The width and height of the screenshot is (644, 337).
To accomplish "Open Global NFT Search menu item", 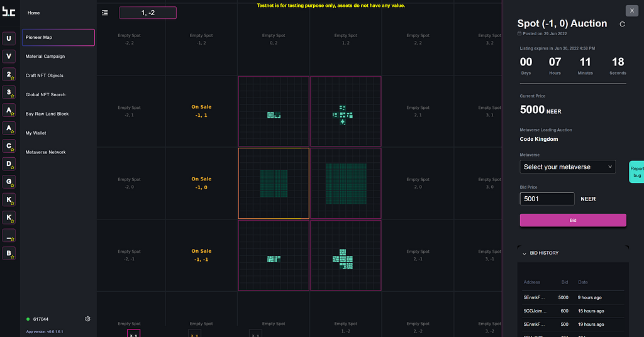I will (45, 94).
